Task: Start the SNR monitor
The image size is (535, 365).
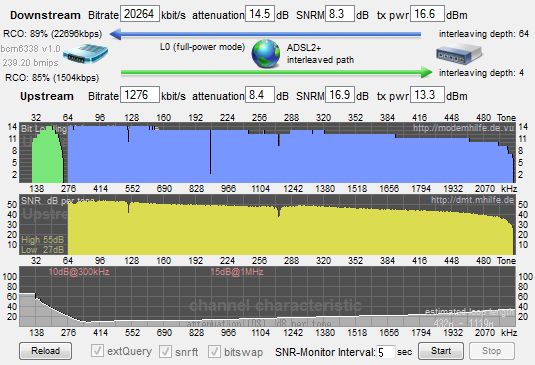Action: pos(441,351)
